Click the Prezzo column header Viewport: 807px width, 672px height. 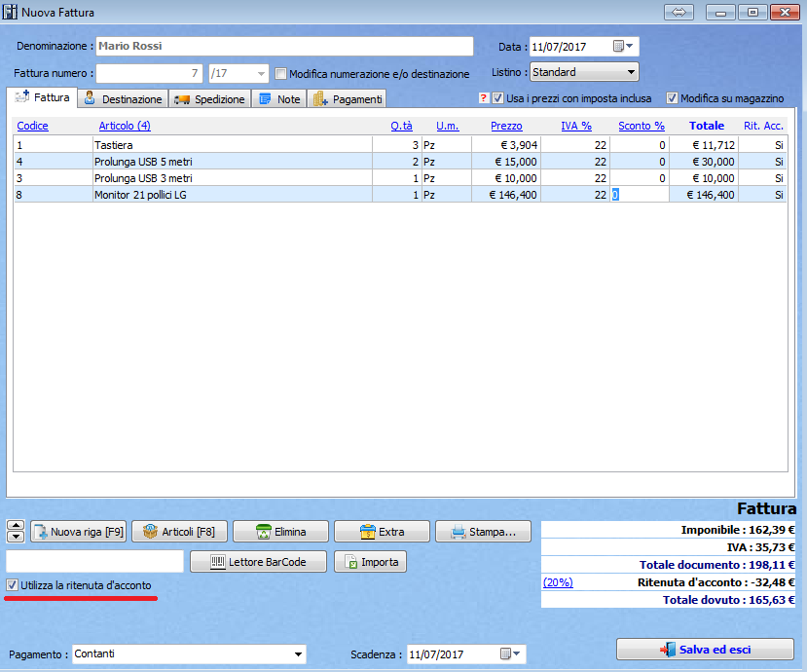(x=506, y=126)
